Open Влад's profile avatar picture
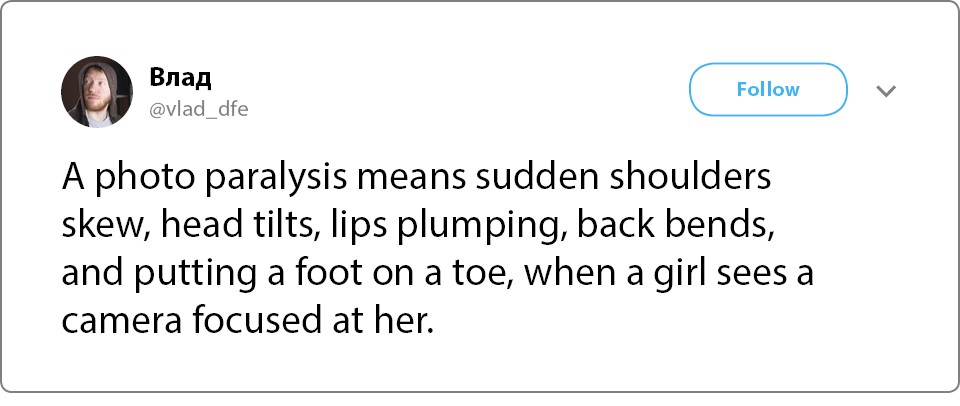Image resolution: width=960 pixels, height=406 pixels. click(x=97, y=92)
